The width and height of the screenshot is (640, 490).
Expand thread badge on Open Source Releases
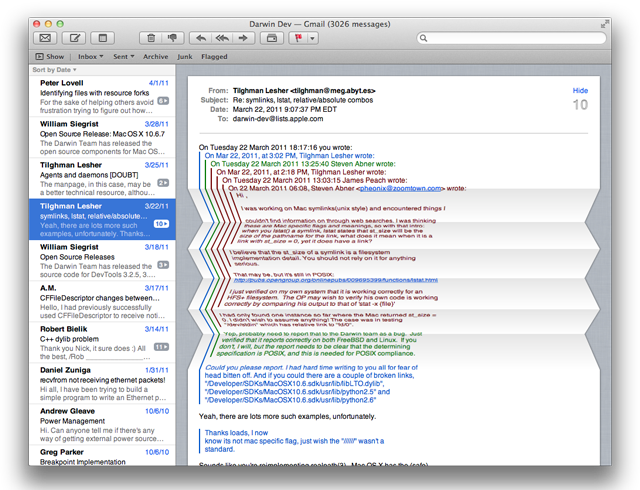(x=163, y=265)
